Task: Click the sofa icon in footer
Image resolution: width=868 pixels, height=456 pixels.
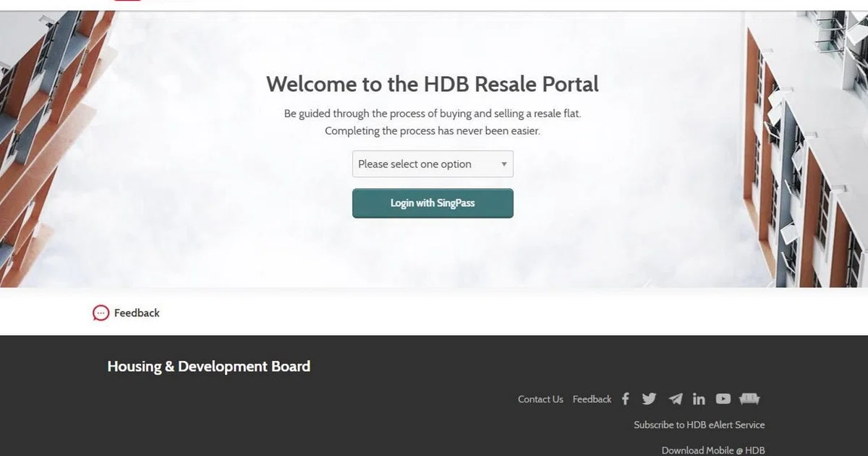Action: [749, 399]
